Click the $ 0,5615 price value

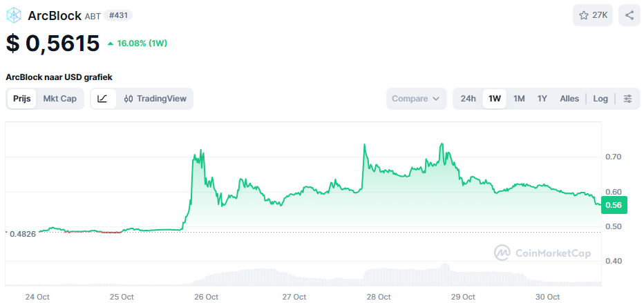pyautogui.click(x=53, y=43)
